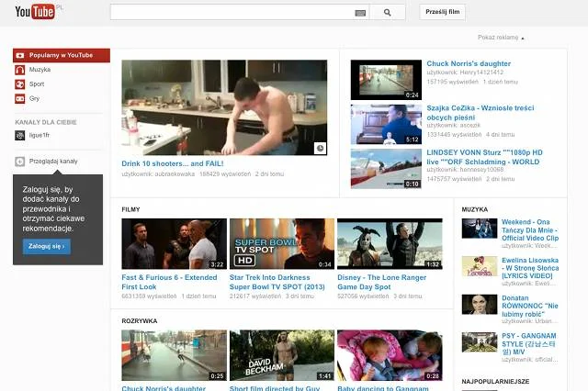Open the Chuck Norris's daughter 0:24 thumbnail
This screenshot has width=588, height=391.
[386, 80]
